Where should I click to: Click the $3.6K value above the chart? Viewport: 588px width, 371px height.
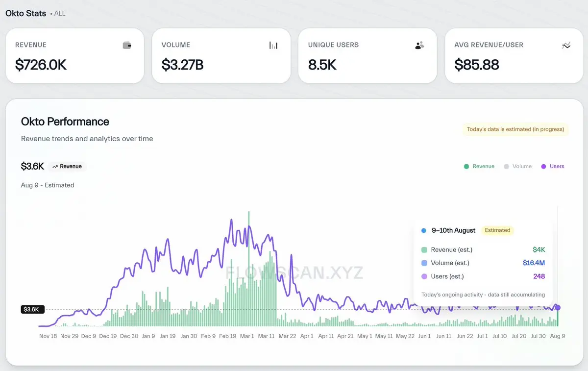coord(32,167)
